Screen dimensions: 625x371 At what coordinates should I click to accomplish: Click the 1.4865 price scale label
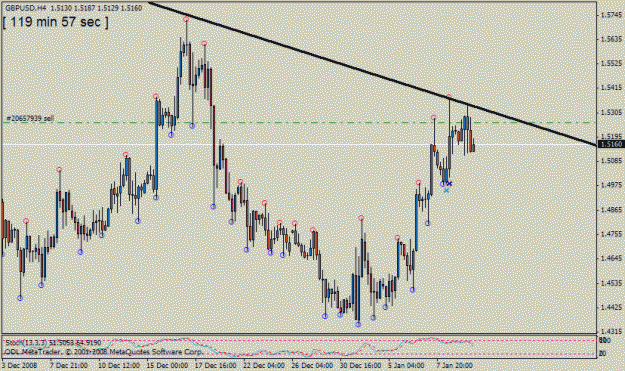(x=611, y=210)
